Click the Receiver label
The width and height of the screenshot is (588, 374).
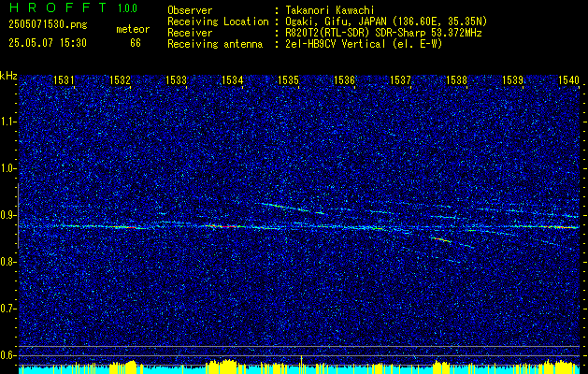pyautogui.click(x=190, y=33)
